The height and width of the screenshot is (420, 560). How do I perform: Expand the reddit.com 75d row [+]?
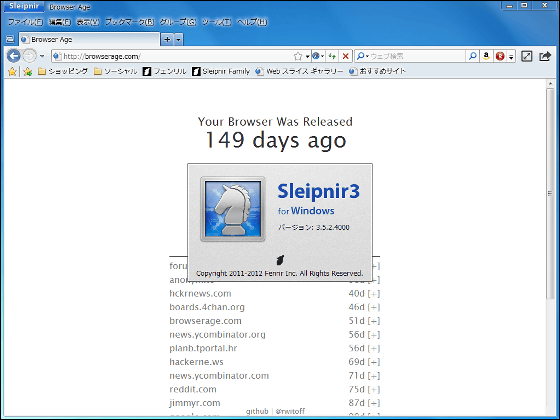point(374,389)
